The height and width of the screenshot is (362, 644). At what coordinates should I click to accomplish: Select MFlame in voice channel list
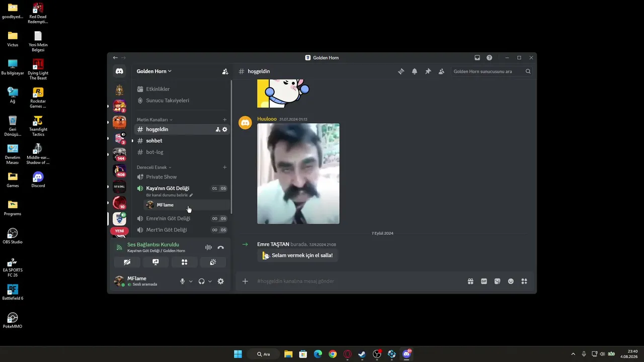pos(186,205)
